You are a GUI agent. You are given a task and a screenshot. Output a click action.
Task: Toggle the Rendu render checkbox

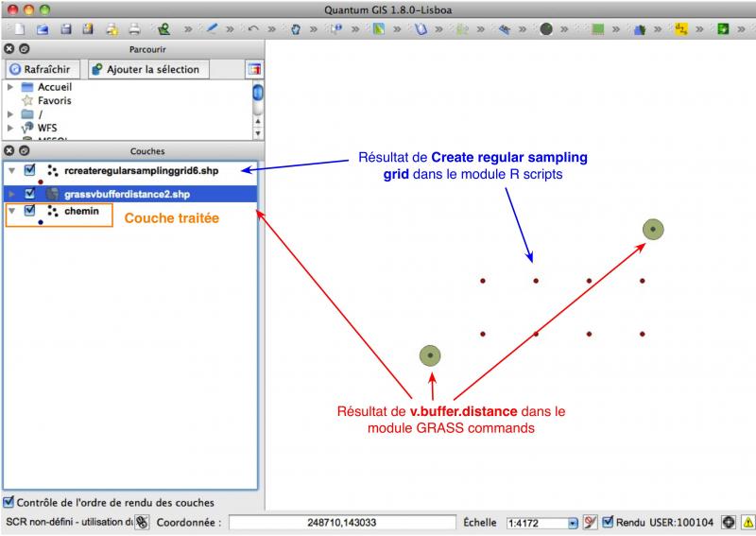608,522
